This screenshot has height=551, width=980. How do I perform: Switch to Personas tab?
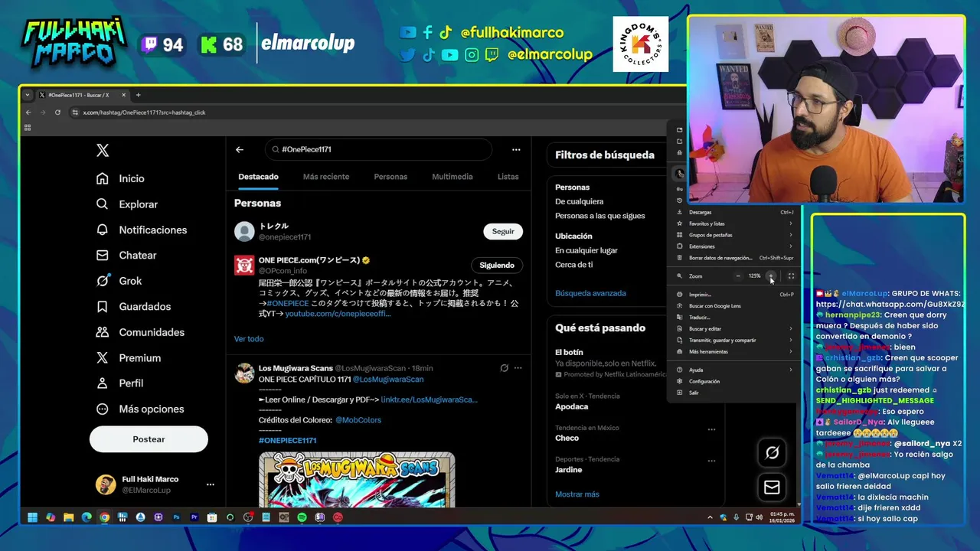(x=390, y=177)
